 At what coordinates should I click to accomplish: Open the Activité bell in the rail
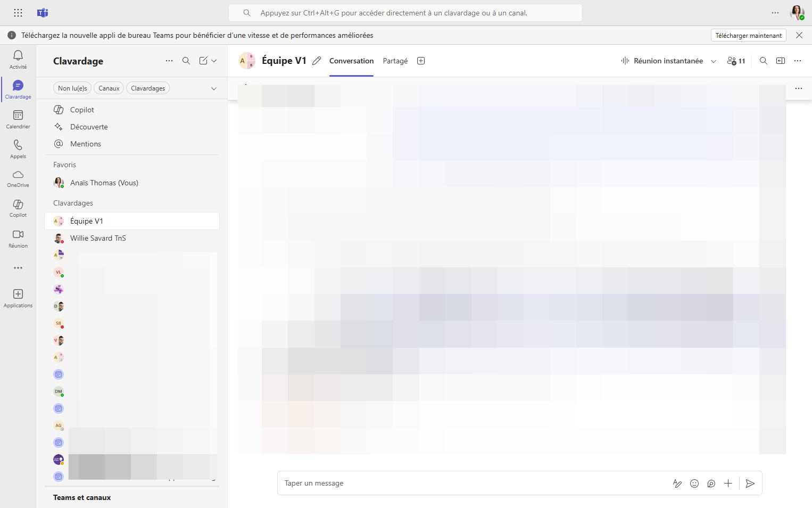[x=18, y=59]
